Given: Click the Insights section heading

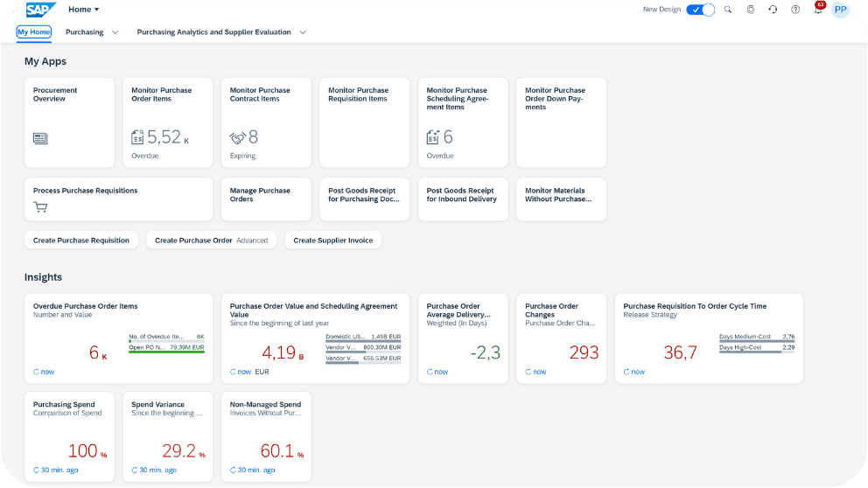Looking at the screenshot, I should tap(43, 277).
